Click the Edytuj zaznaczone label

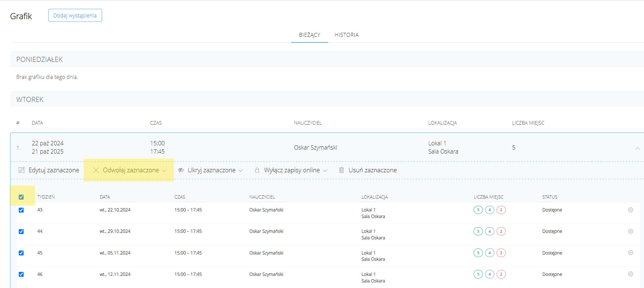coord(54,170)
